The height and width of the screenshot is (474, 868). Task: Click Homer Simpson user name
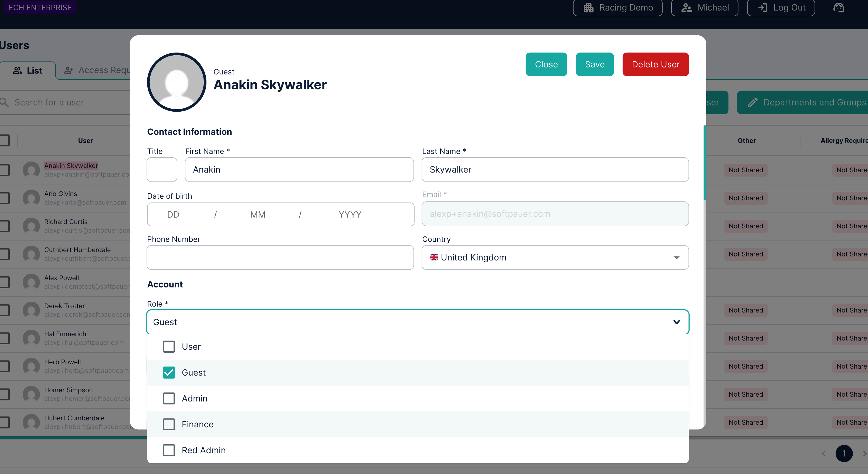68,390
